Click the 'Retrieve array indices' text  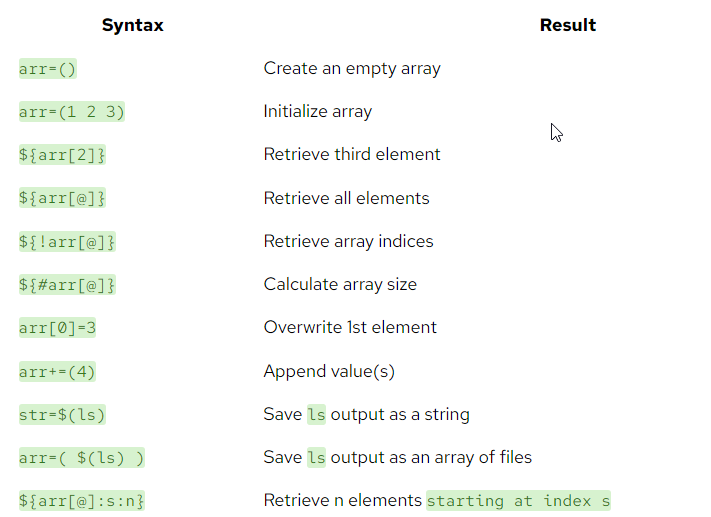pyautogui.click(x=348, y=241)
